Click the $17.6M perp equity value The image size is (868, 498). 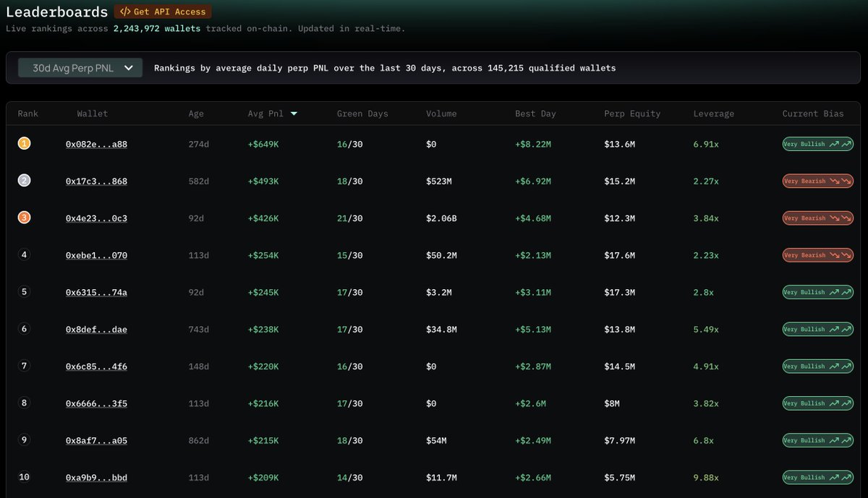click(620, 255)
